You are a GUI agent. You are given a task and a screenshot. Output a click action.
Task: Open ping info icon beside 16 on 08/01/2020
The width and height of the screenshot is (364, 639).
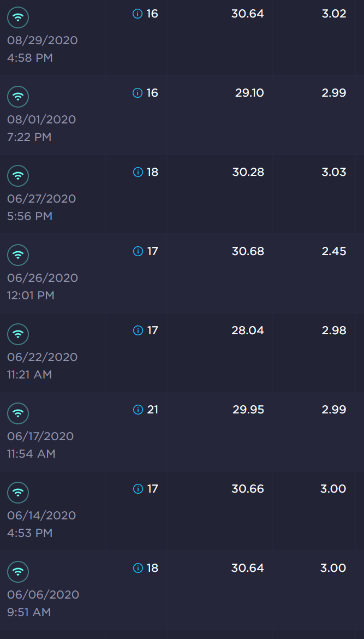138,93
